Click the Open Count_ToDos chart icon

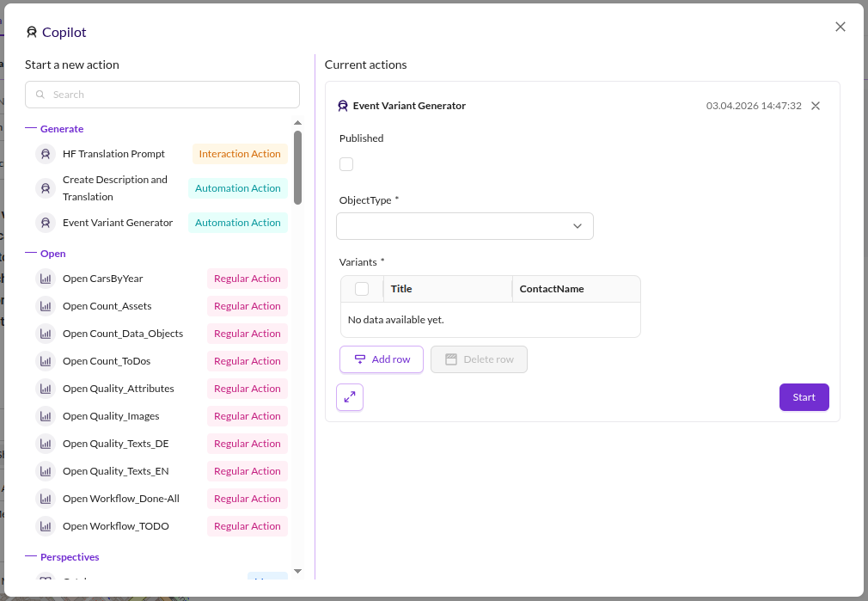tap(46, 361)
